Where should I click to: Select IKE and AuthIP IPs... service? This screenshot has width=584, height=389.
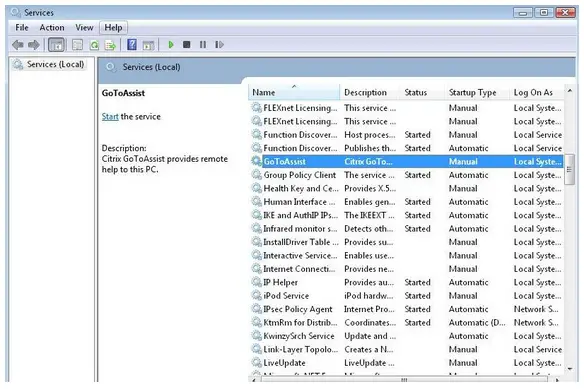tap(406, 215)
